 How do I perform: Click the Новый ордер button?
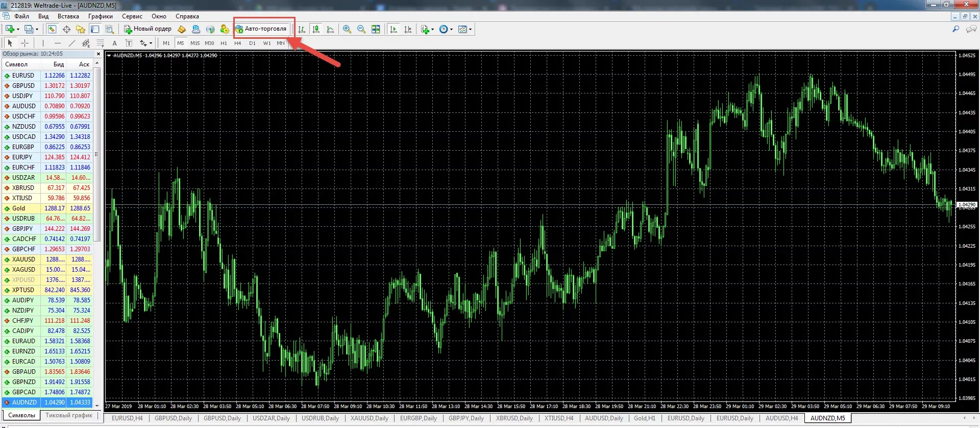click(x=148, y=29)
